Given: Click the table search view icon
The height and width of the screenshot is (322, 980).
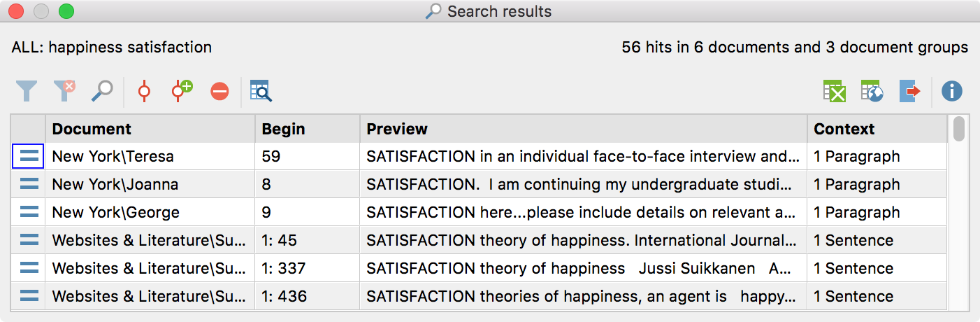Looking at the screenshot, I should [261, 91].
